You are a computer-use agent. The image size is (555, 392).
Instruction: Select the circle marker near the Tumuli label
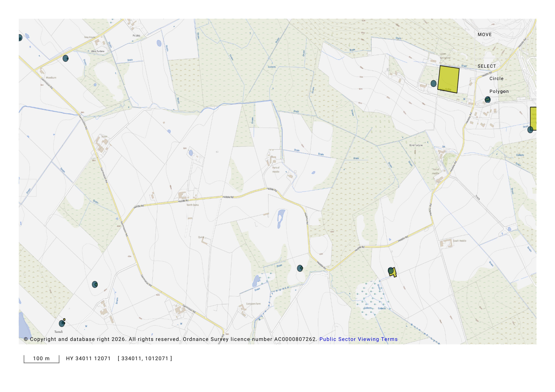click(62, 323)
